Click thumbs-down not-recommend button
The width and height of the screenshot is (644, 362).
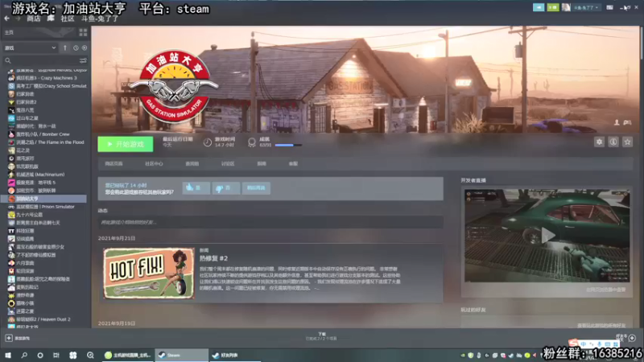(226, 188)
